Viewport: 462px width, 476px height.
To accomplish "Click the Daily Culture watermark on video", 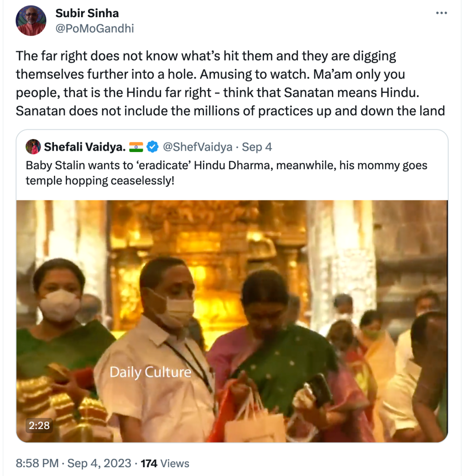I will coord(150,372).
